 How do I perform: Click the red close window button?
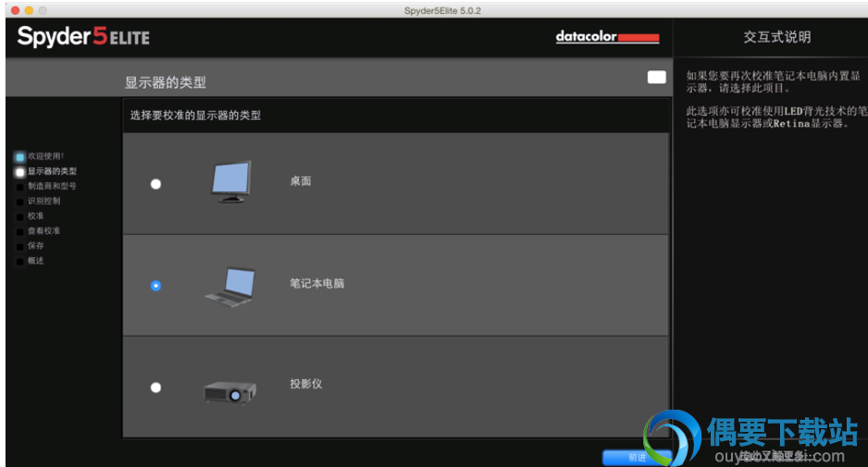[x=15, y=10]
